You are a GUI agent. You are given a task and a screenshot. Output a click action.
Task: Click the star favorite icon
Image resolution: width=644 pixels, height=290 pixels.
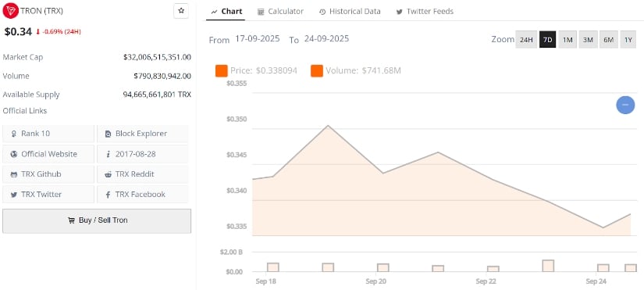tap(181, 11)
